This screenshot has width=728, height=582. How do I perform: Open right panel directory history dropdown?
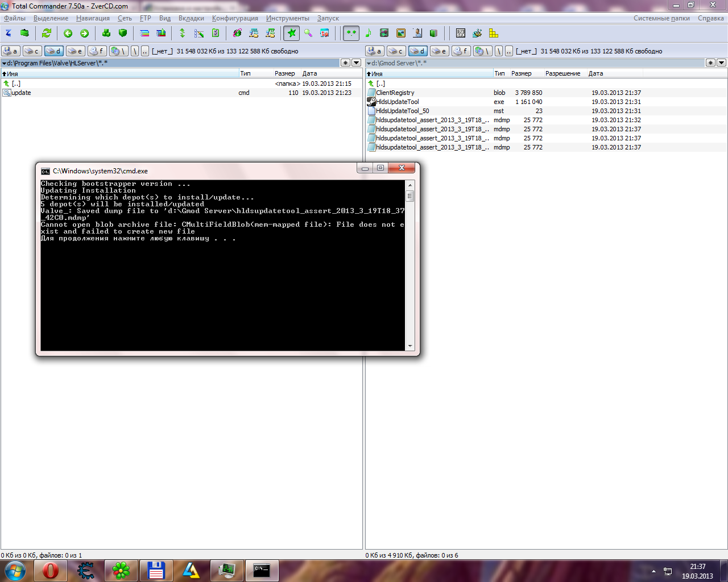[x=722, y=63]
